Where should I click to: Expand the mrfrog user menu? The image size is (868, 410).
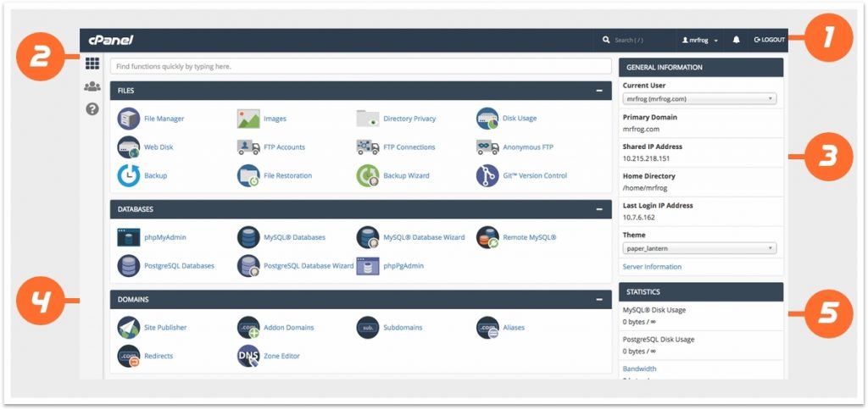pos(700,40)
